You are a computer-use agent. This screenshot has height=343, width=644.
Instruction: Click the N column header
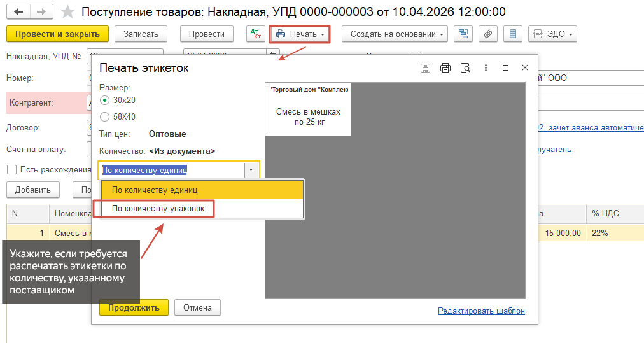28,214
